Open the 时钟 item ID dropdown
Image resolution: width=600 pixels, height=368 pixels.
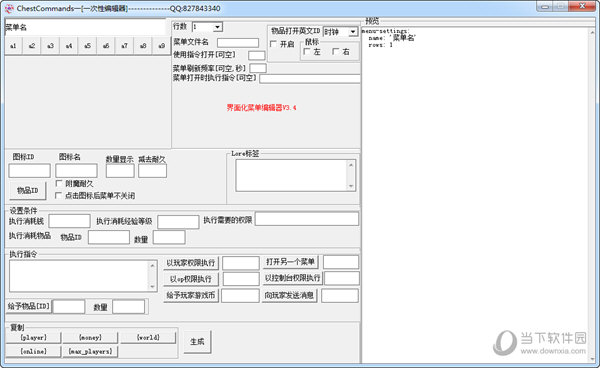coord(352,32)
